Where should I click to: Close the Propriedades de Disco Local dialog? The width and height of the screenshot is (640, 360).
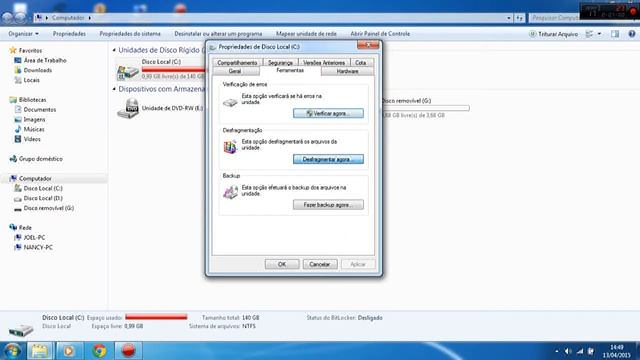click(x=368, y=44)
